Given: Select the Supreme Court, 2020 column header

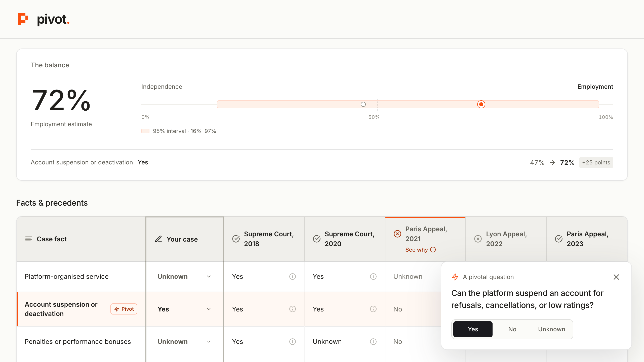Looking at the screenshot, I should click(x=345, y=239).
